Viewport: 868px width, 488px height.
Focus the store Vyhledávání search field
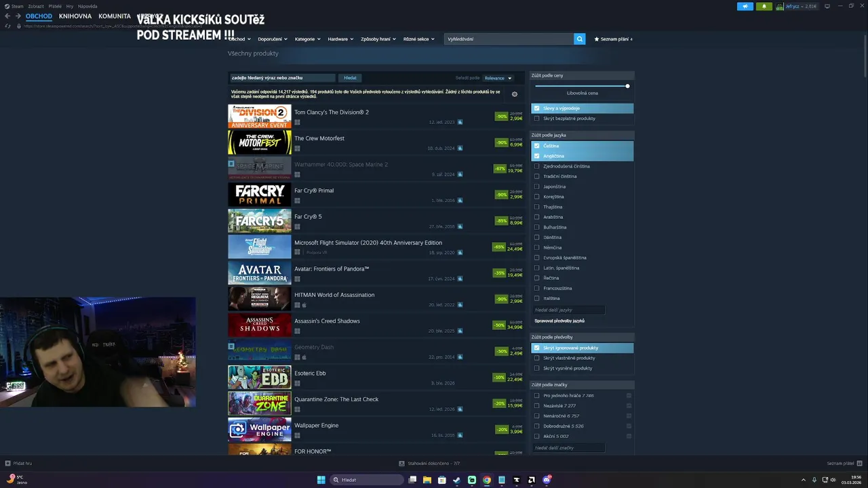[509, 39]
